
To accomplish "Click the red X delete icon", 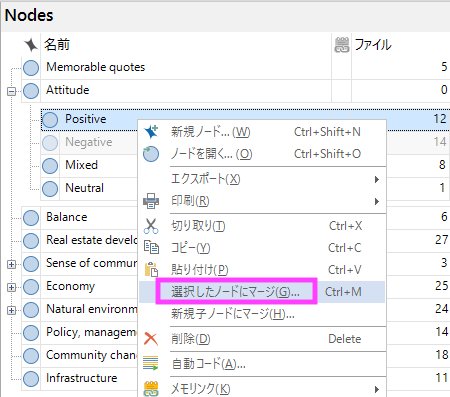I will coord(151,339).
